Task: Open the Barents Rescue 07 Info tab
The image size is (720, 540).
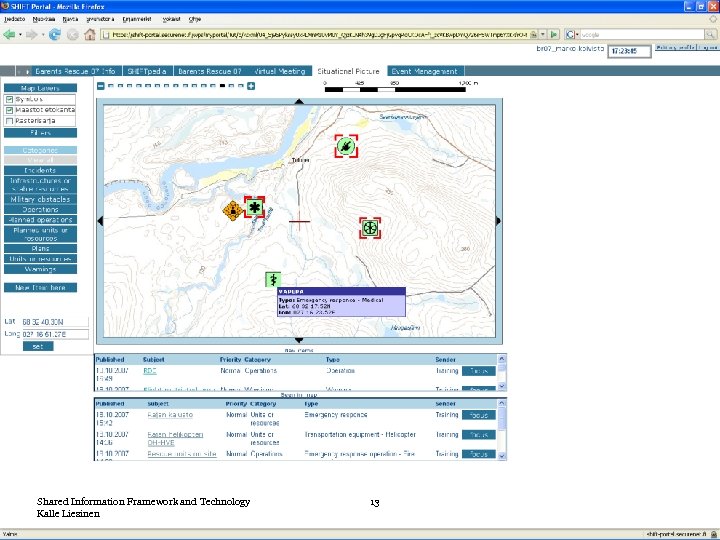Action: coord(75,71)
